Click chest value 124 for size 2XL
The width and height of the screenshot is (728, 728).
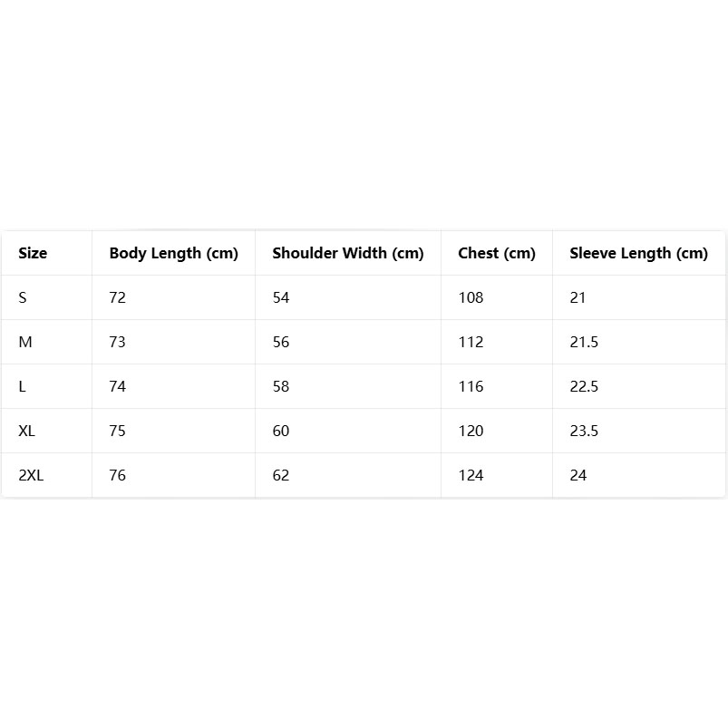(x=471, y=475)
